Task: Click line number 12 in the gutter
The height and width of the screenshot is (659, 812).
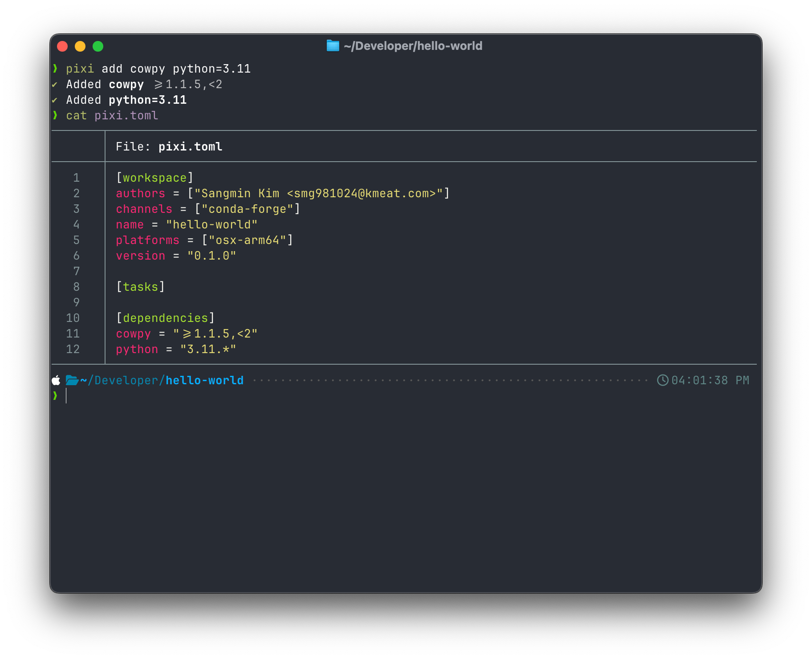Action: tap(73, 350)
